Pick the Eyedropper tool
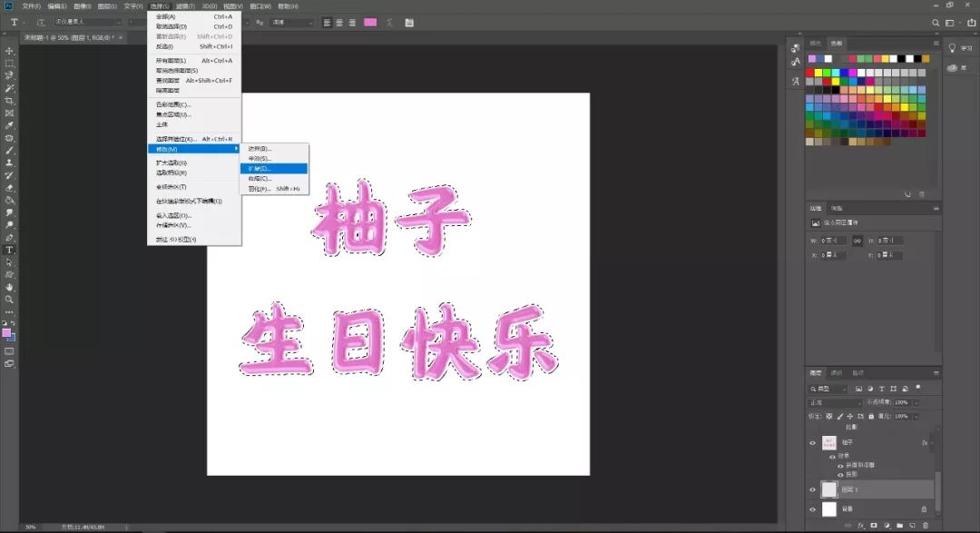Image resolution: width=980 pixels, height=533 pixels. [x=10, y=125]
